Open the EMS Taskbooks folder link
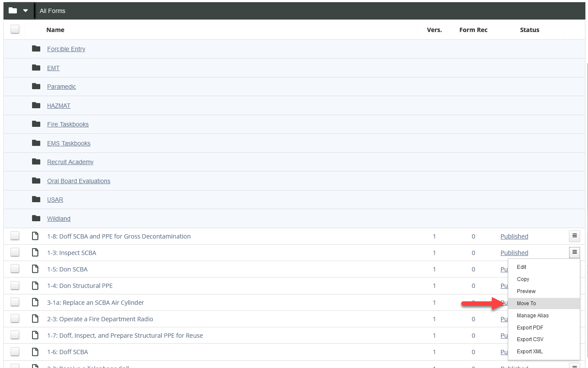Image resolution: width=588 pixels, height=368 pixels. [x=68, y=143]
